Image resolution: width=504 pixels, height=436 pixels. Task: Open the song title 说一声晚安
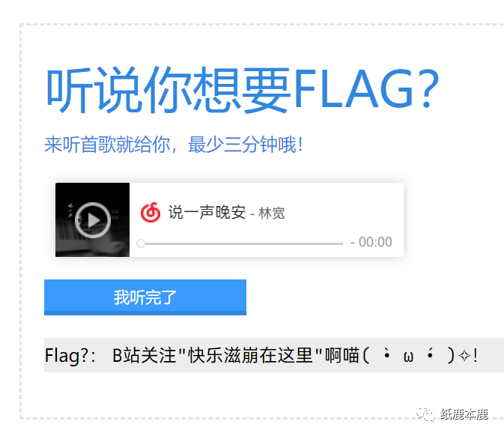tap(207, 213)
